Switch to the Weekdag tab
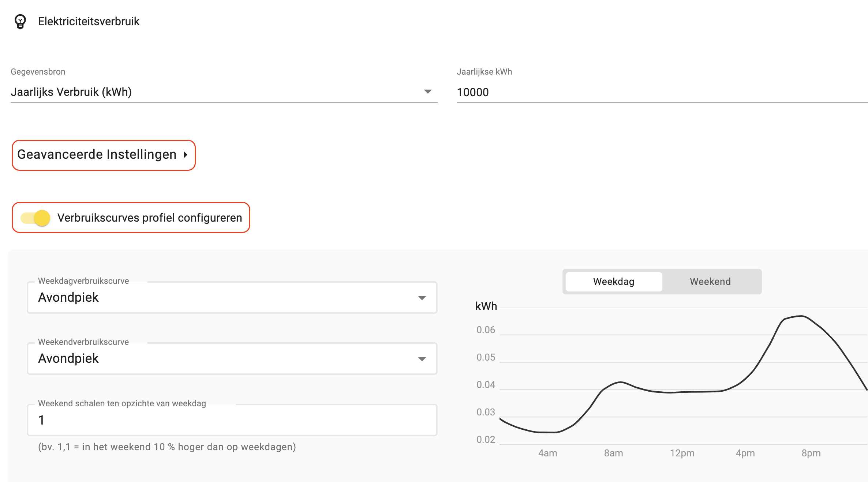The height and width of the screenshot is (482, 868). [614, 282]
